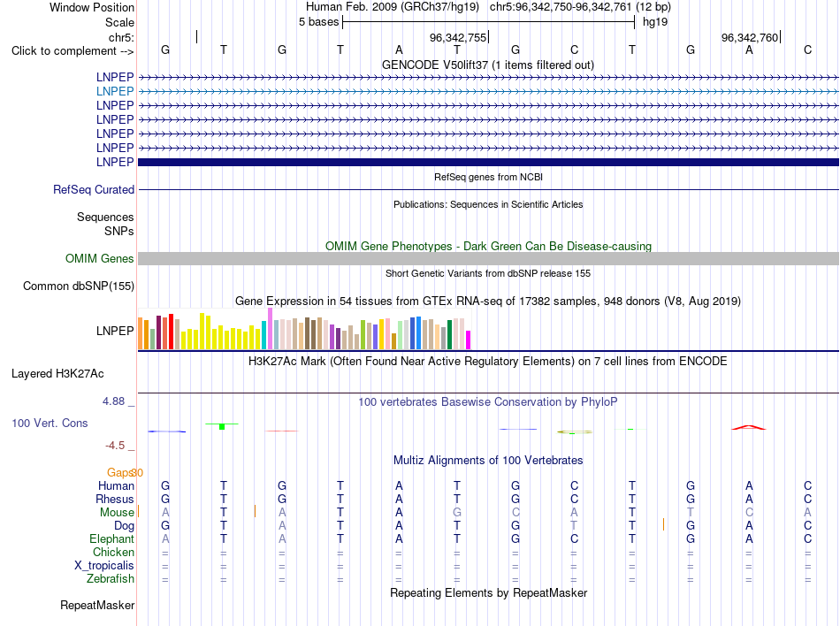Select the Zebrafish species row label

click(x=111, y=579)
